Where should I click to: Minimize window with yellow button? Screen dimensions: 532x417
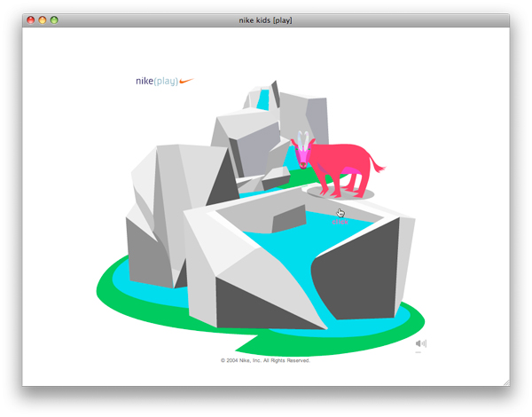[43, 20]
